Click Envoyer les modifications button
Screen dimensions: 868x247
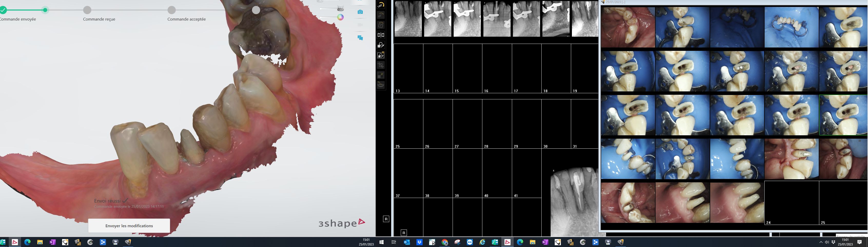[129, 226]
